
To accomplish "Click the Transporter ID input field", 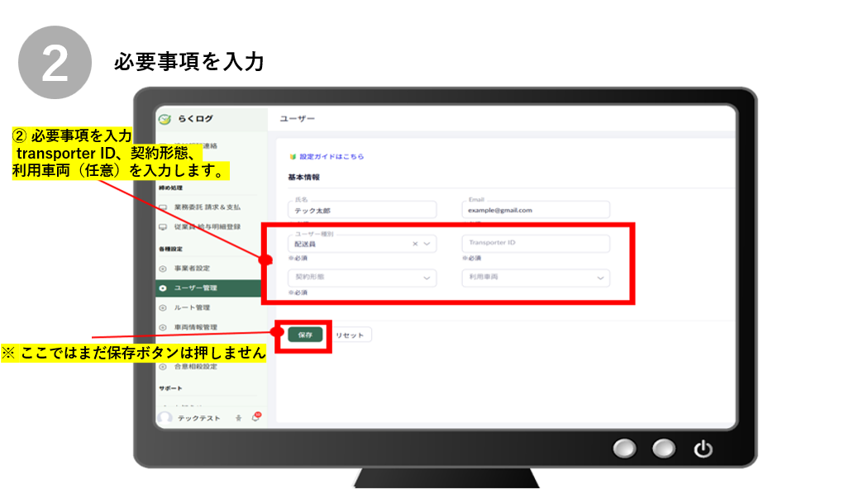I will coord(535,243).
